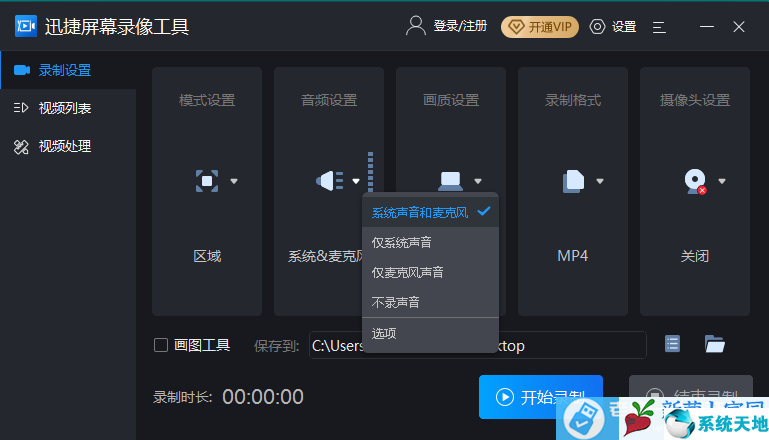Click the 区域 mode label
Image resolution: width=769 pixels, height=440 pixels.
[x=207, y=256]
